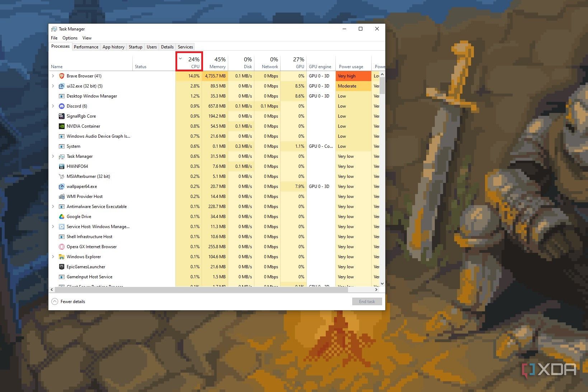This screenshot has width=588, height=392.
Task: Click the vertical scrollbar thumb
Action: point(382,85)
